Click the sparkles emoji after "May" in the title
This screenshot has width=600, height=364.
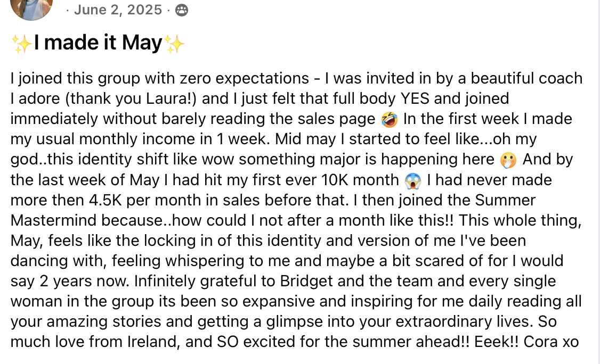174,44
